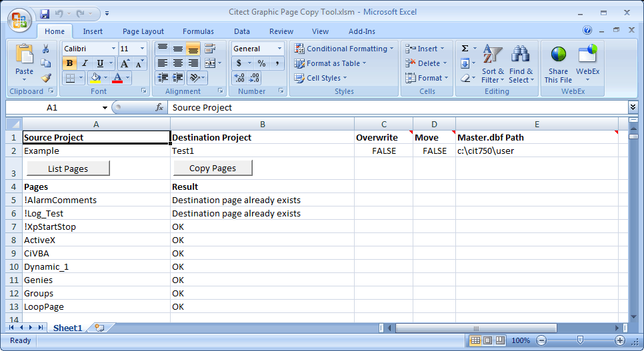Open the Add-Ins tab
Image resolution: width=644 pixels, height=351 pixels.
[x=362, y=31]
